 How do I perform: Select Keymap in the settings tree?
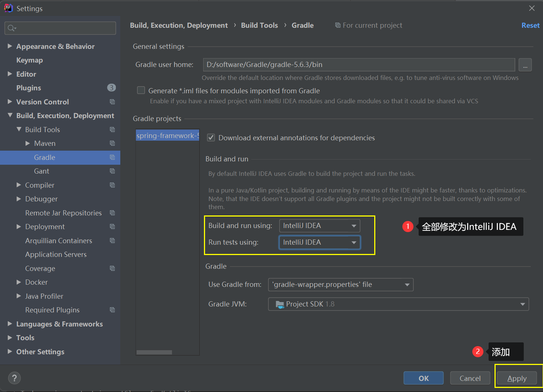[x=30, y=60]
